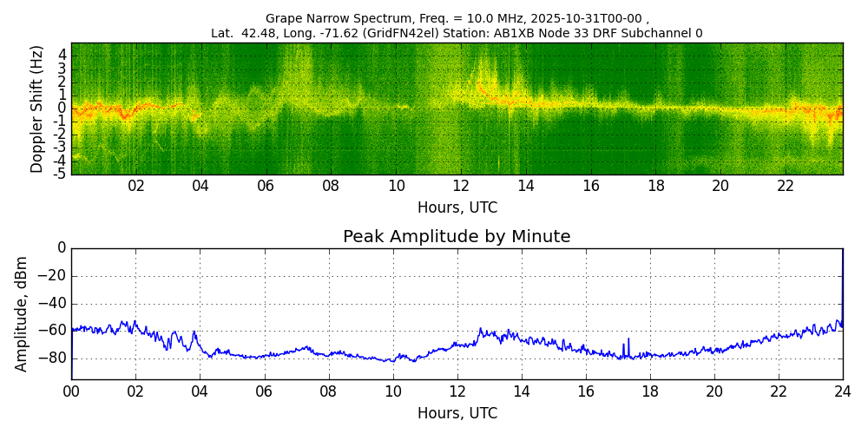Click the "Grape Narrow Spectrum" title line
868x434 pixels.
click(457, 18)
